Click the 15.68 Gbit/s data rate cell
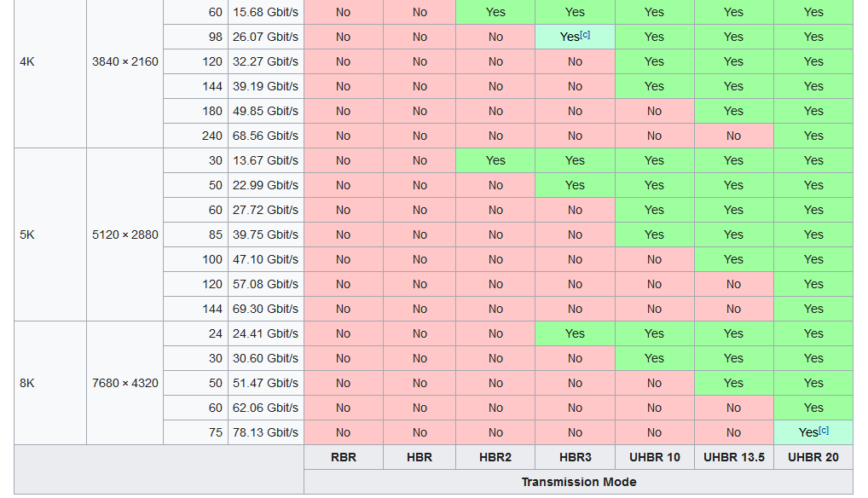 click(266, 12)
